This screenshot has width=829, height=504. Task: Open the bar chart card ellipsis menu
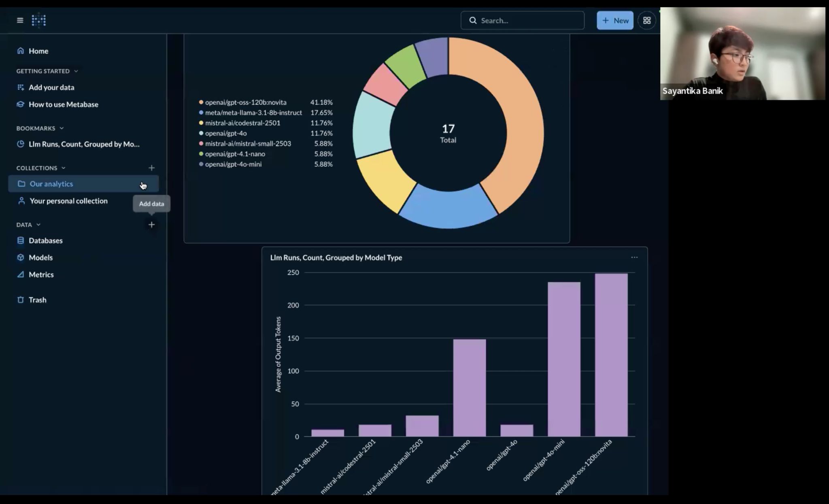[x=634, y=257]
